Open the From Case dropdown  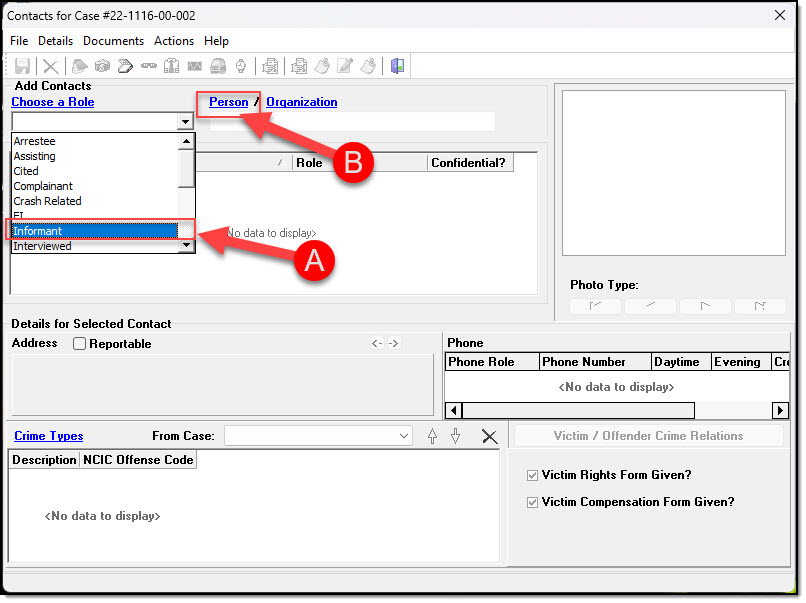404,436
